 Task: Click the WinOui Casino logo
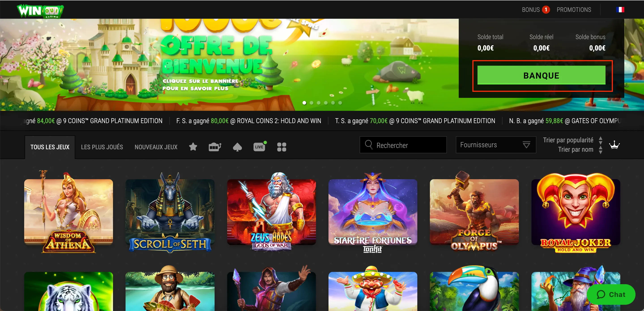coord(40,11)
